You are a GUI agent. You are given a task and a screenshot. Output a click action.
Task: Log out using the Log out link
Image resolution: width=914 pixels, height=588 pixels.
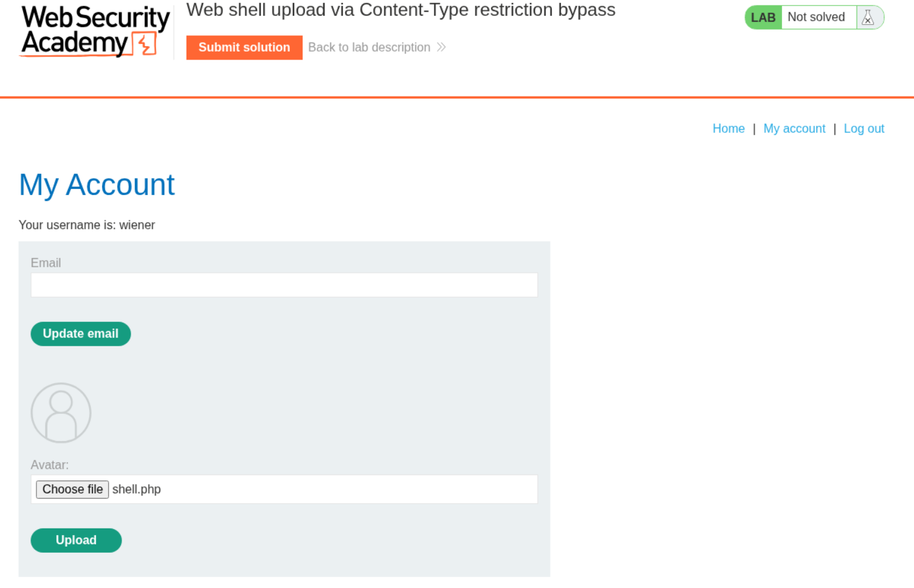tap(864, 129)
